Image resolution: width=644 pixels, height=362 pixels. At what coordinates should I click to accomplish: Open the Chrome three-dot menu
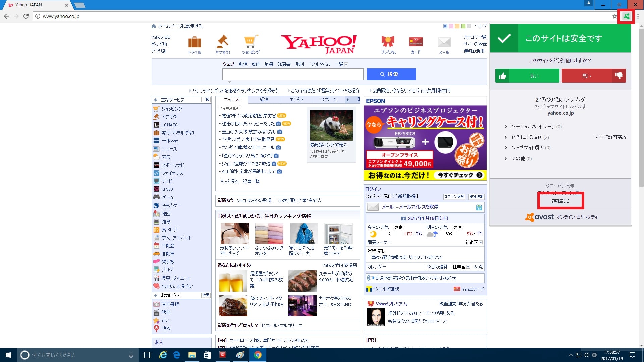638,16
